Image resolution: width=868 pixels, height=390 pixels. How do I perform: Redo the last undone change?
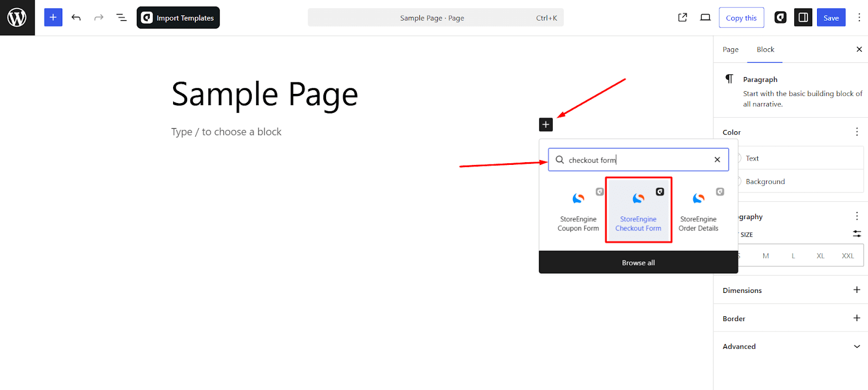point(99,17)
